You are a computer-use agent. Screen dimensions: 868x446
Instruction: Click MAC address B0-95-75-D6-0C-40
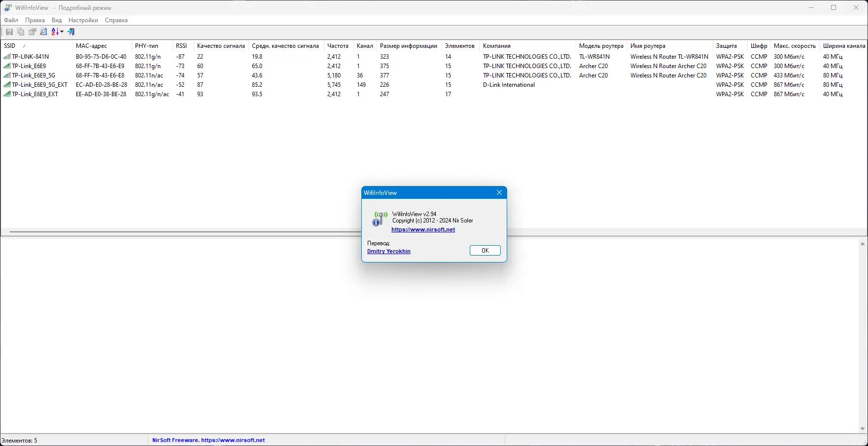(101, 57)
